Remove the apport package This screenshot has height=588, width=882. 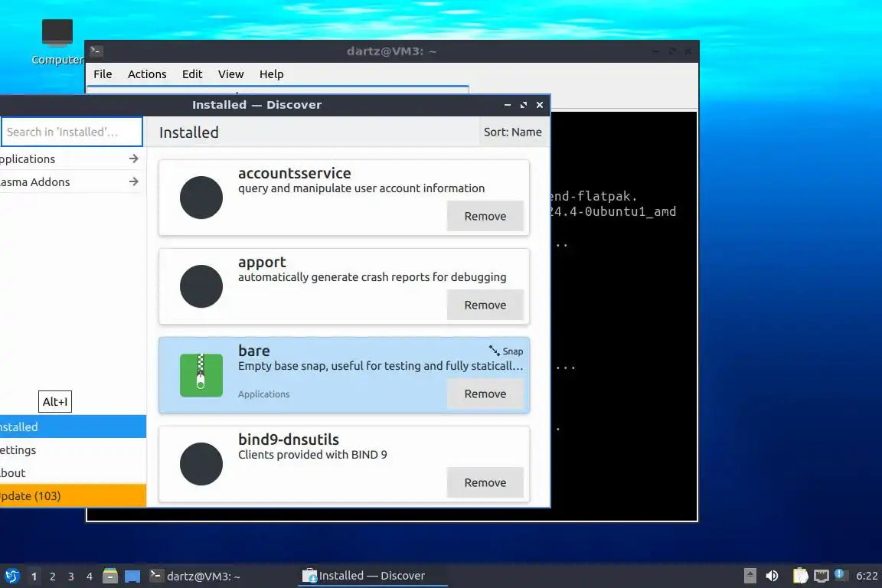pos(485,305)
